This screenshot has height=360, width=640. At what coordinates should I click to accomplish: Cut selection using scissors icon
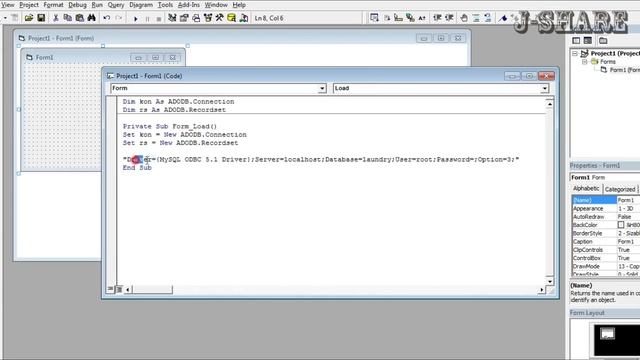click(x=56, y=18)
